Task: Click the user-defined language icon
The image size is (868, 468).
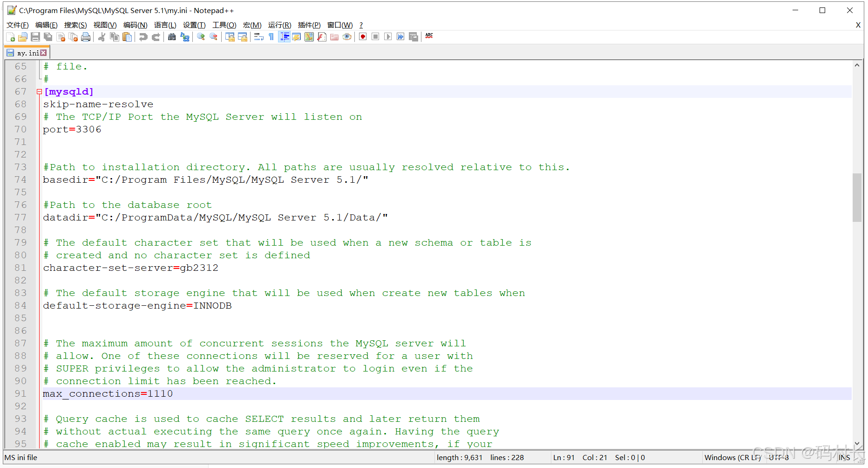Action: 297,37
